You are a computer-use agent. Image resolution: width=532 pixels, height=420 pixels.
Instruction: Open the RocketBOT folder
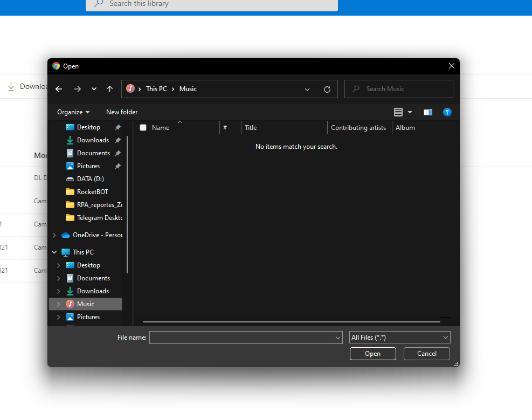(92, 192)
